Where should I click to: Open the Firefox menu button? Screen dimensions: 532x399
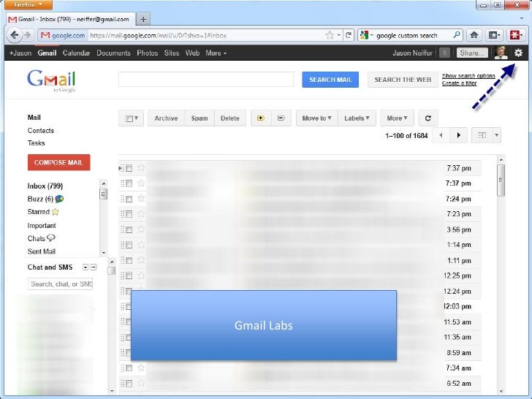click(28, 4)
